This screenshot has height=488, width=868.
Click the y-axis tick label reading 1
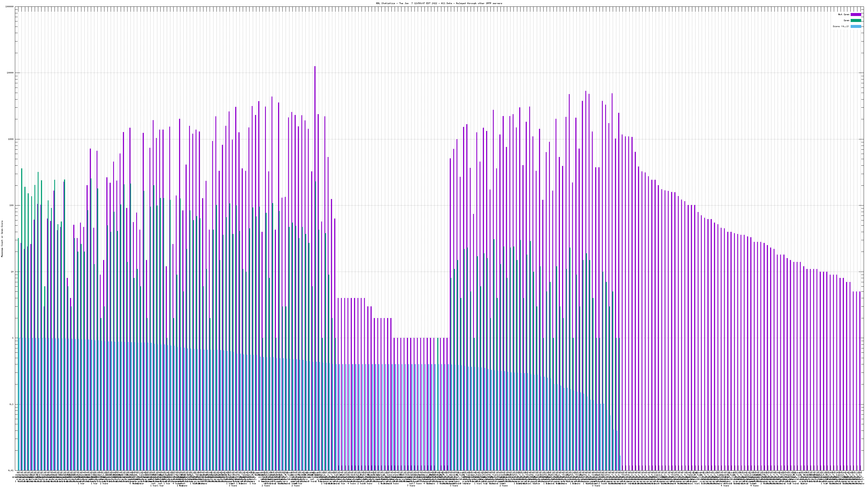(13, 338)
